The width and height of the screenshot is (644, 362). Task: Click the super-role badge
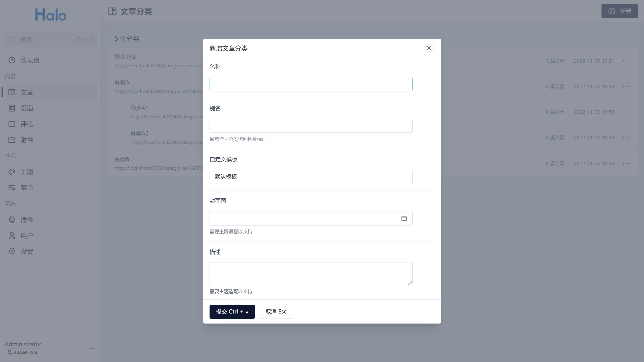[x=22, y=352]
